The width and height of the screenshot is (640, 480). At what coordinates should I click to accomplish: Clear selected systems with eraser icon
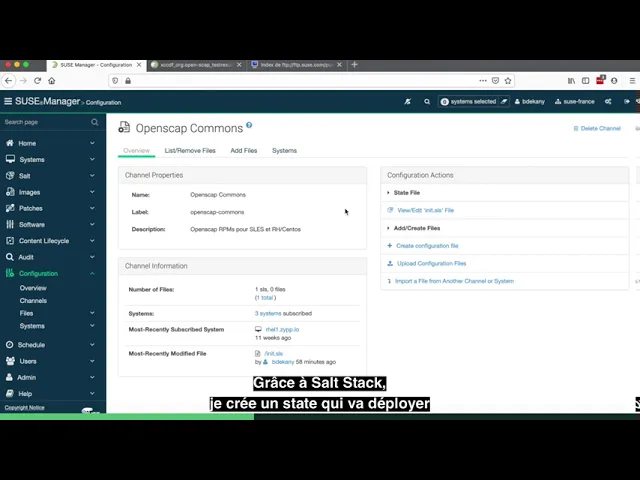(x=504, y=102)
